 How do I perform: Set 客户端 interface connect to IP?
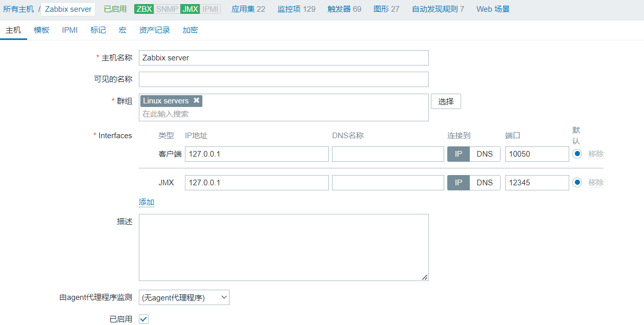(x=459, y=154)
